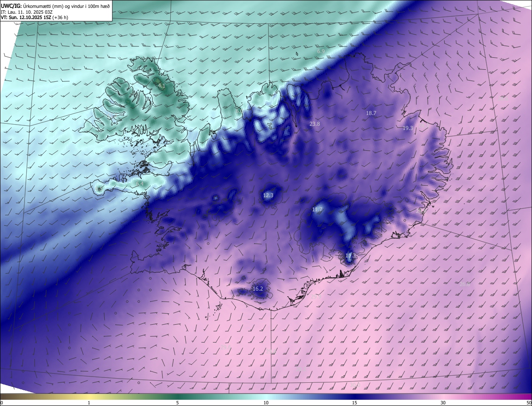This screenshot has height=406, width=532.
Task: Click the 4.1 value over the Westfjords
Action: 162,86
